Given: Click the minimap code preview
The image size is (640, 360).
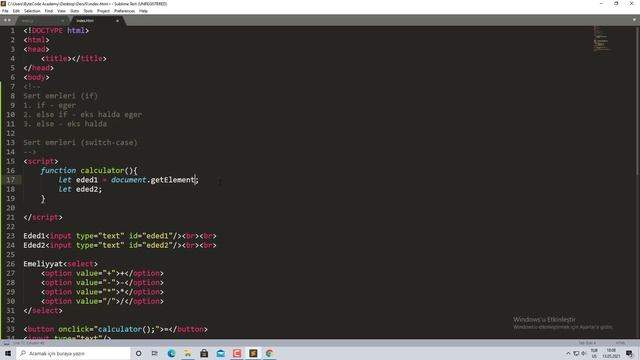Looking at the screenshot, I should point(602,39).
